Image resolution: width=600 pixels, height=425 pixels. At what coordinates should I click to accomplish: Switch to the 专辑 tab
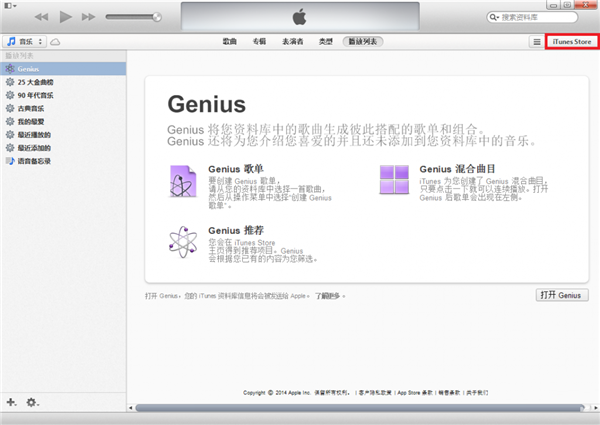(x=259, y=42)
